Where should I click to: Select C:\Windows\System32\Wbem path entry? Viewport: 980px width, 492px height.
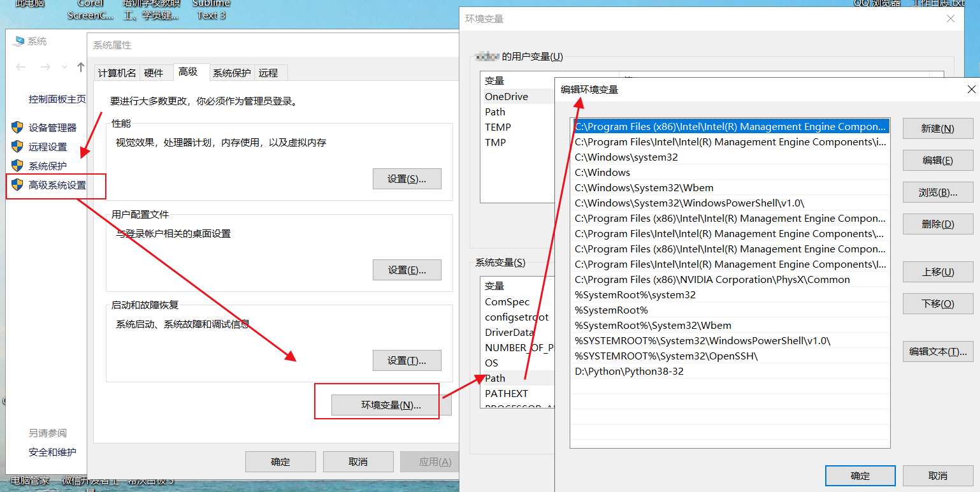(x=730, y=187)
